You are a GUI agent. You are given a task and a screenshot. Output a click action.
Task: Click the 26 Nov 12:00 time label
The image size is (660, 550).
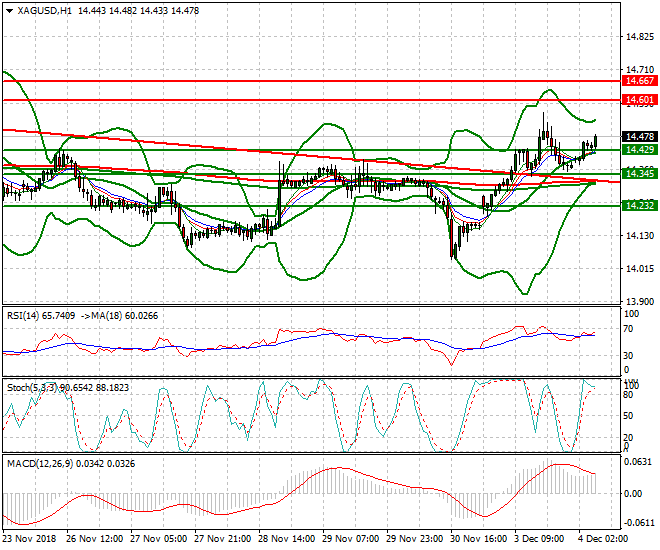[x=95, y=539]
